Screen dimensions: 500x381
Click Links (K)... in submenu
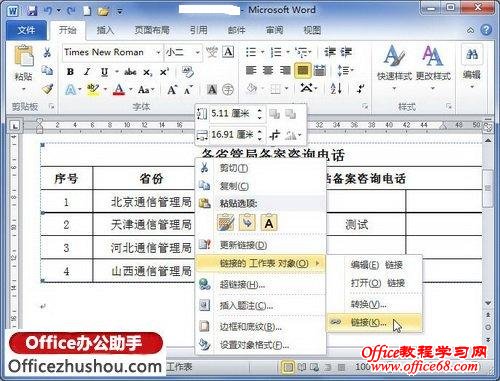(374, 323)
